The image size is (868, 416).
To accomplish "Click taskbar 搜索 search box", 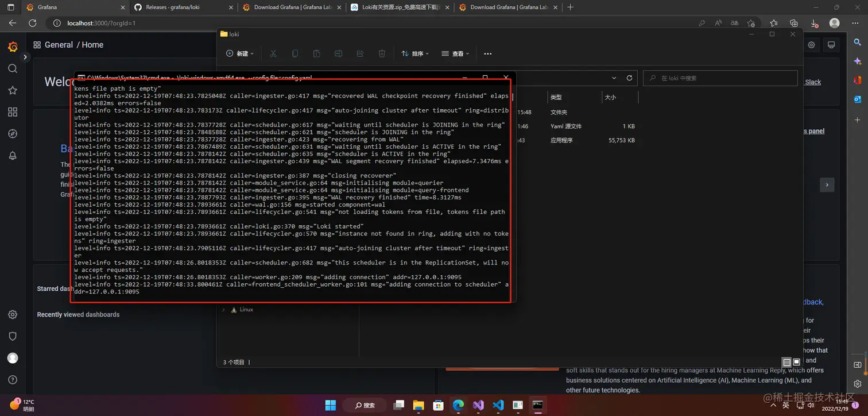I will click(x=365, y=405).
